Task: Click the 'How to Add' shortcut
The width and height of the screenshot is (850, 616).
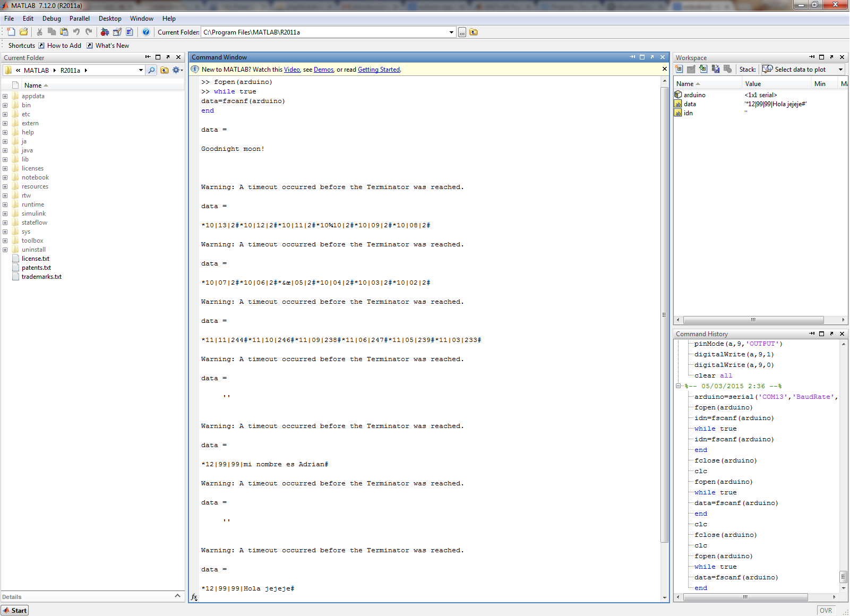Action: (x=59, y=46)
